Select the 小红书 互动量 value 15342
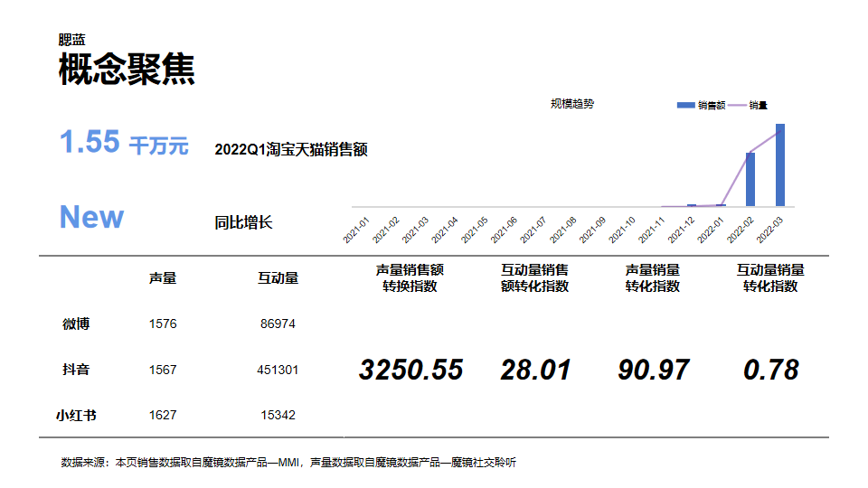Screen dimensions: 868x488 tap(278, 415)
